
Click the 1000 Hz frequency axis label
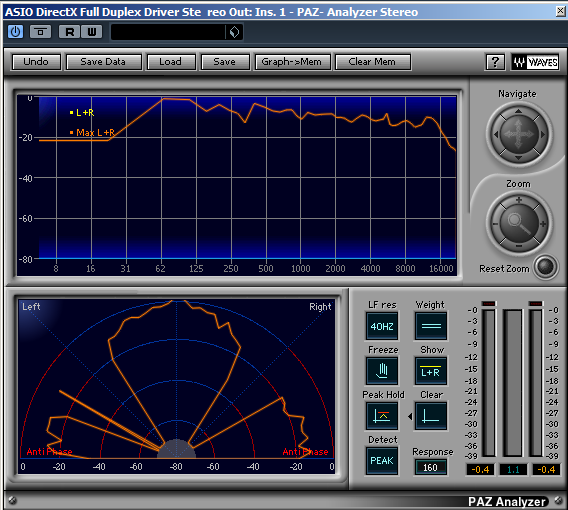click(301, 269)
